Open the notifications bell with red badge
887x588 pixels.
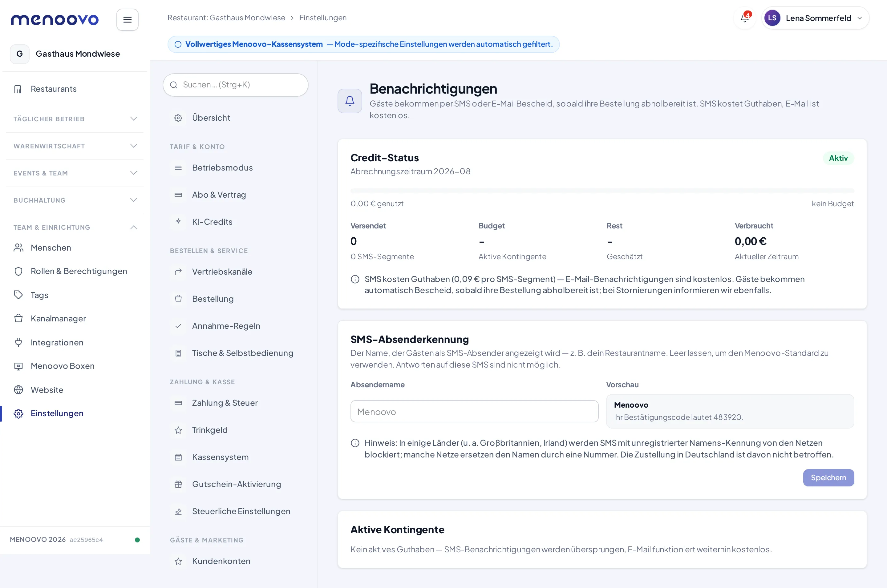click(x=745, y=18)
